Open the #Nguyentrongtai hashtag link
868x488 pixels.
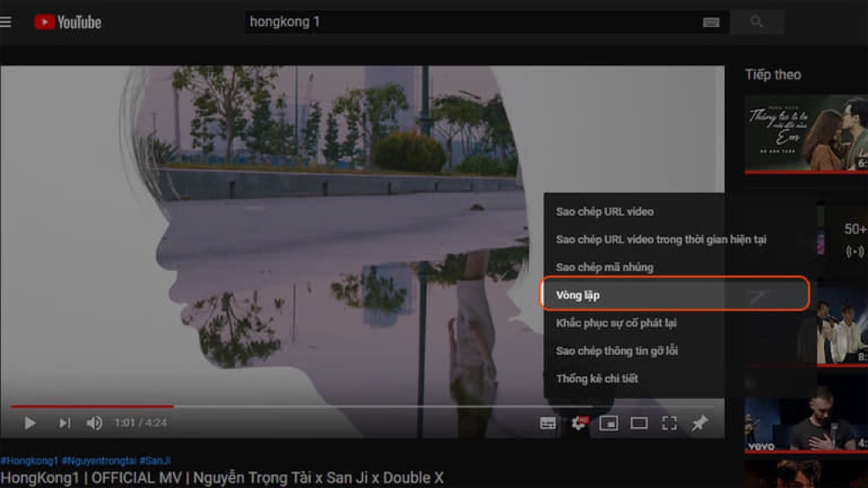[98, 460]
